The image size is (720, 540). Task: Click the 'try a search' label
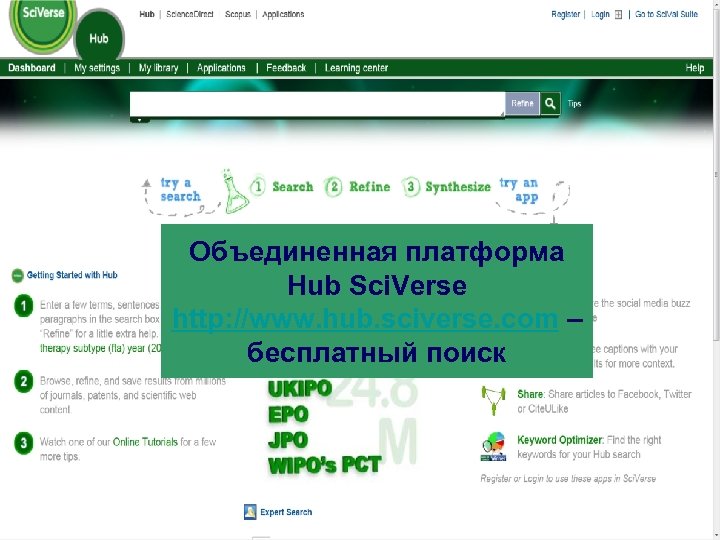[x=180, y=190]
